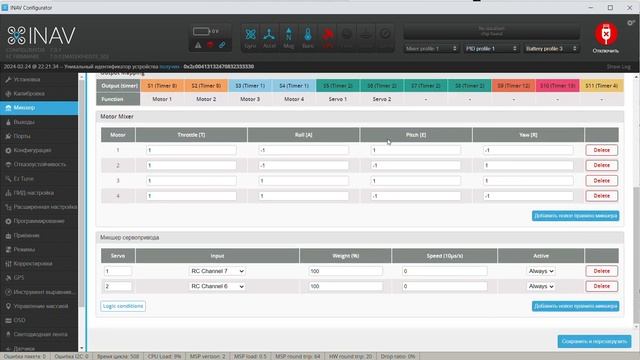Open Servo 1 Active Always dropdown
Viewport: 640px width, 360px height.
coord(541,271)
